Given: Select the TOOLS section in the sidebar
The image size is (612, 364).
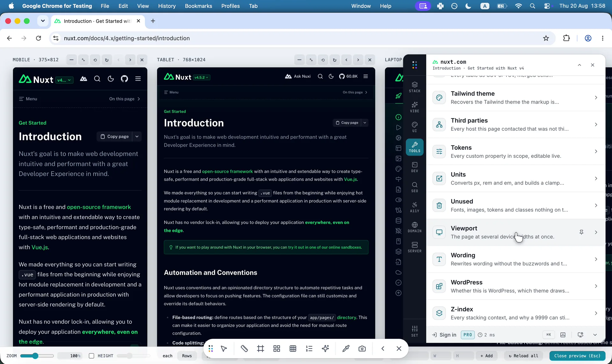Looking at the screenshot, I should (x=414, y=147).
